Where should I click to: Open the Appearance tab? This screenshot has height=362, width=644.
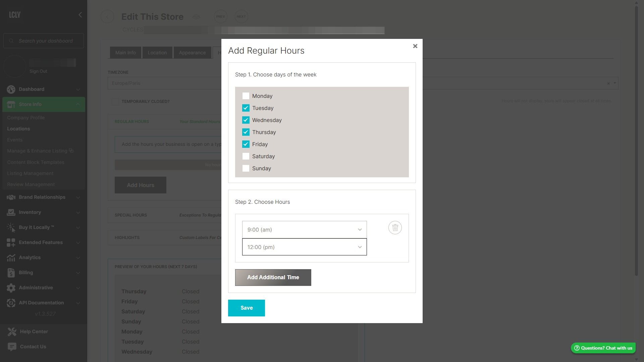[192, 53]
